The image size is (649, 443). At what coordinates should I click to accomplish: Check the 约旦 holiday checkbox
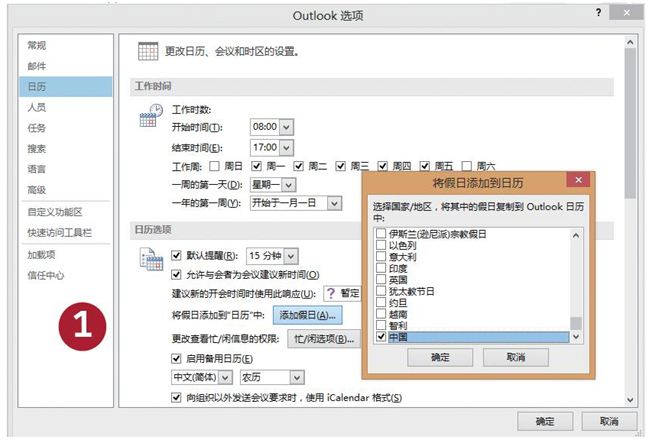381,302
